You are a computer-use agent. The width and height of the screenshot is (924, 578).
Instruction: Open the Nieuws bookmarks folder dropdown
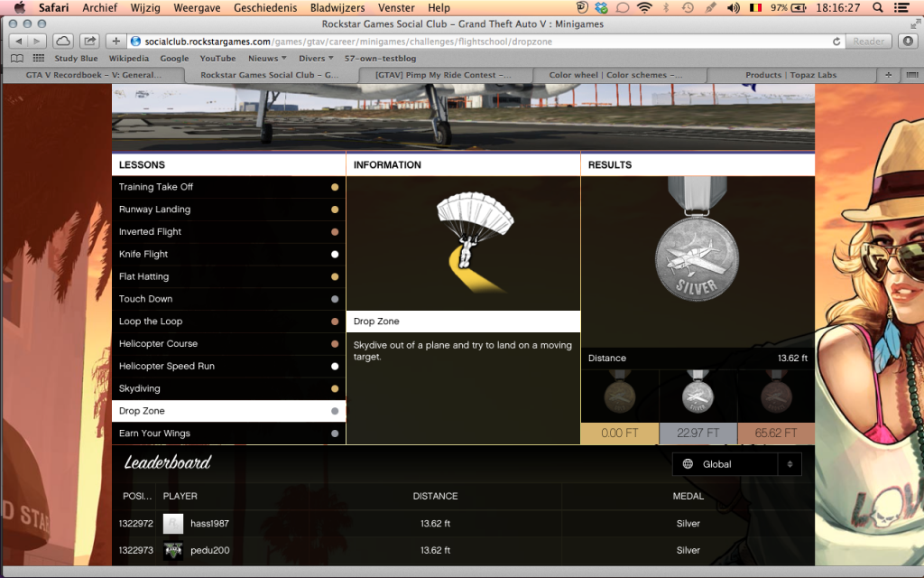coord(267,59)
